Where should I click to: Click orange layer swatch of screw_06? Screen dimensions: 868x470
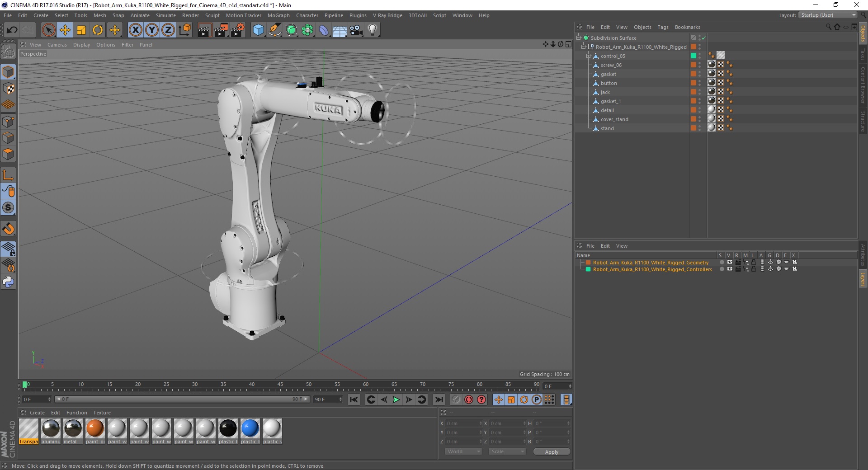tap(693, 65)
